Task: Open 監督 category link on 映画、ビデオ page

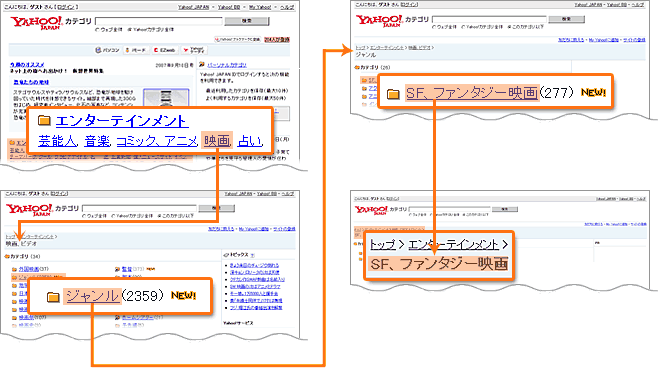Action: tap(127, 269)
